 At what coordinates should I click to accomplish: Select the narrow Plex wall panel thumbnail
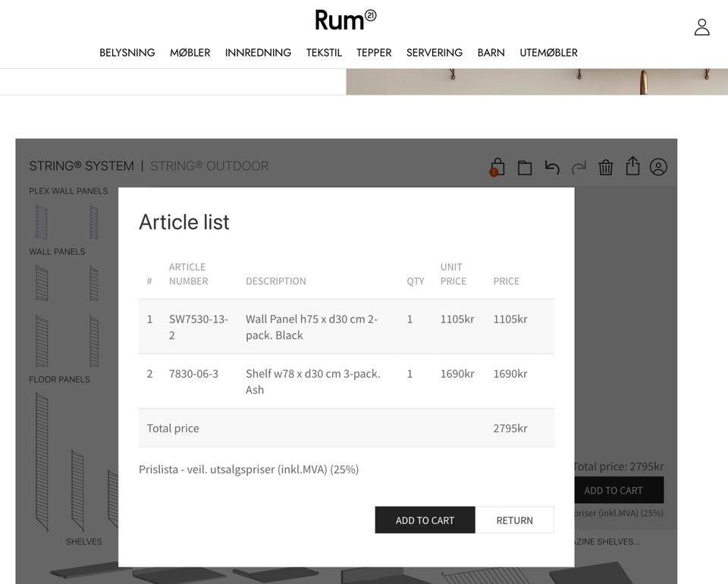click(94, 222)
